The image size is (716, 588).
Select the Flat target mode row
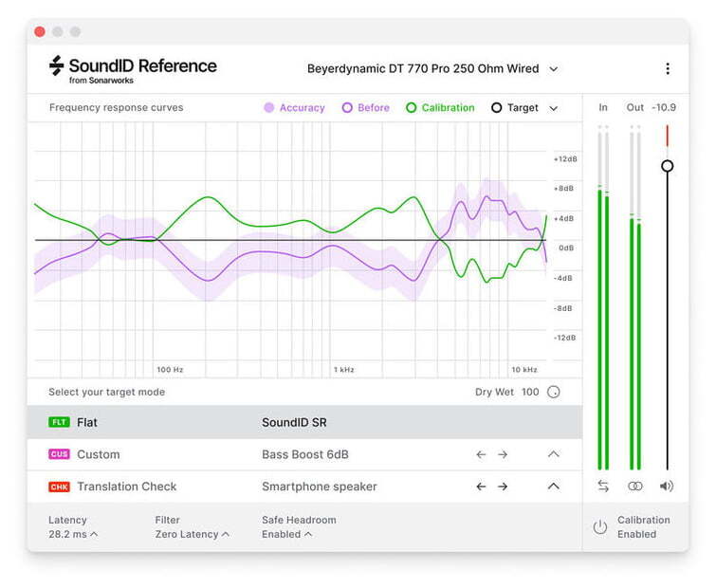coord(304,422)
